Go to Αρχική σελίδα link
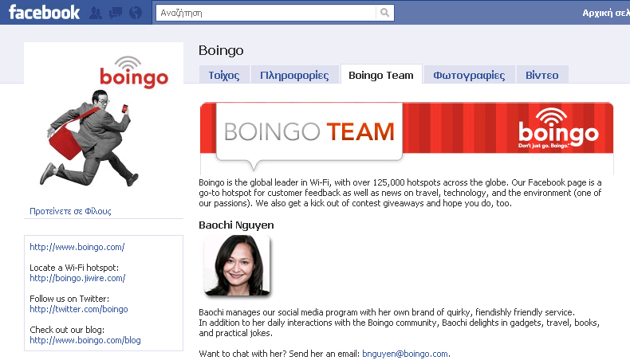 tap(606, 13)
